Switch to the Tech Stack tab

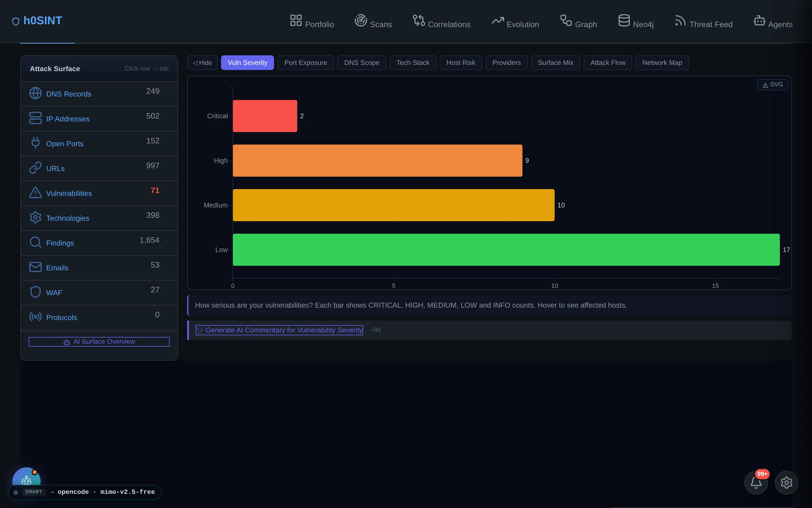point(413,63)
